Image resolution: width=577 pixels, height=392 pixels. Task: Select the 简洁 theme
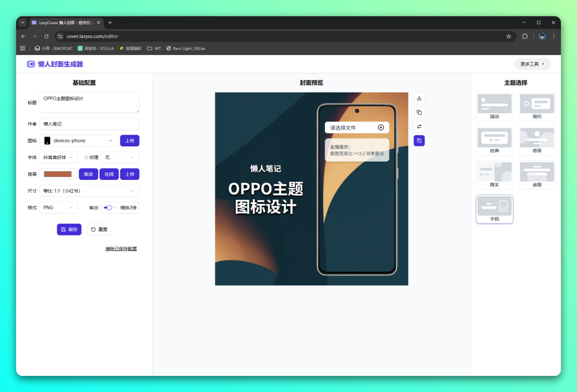coord(494,107)
